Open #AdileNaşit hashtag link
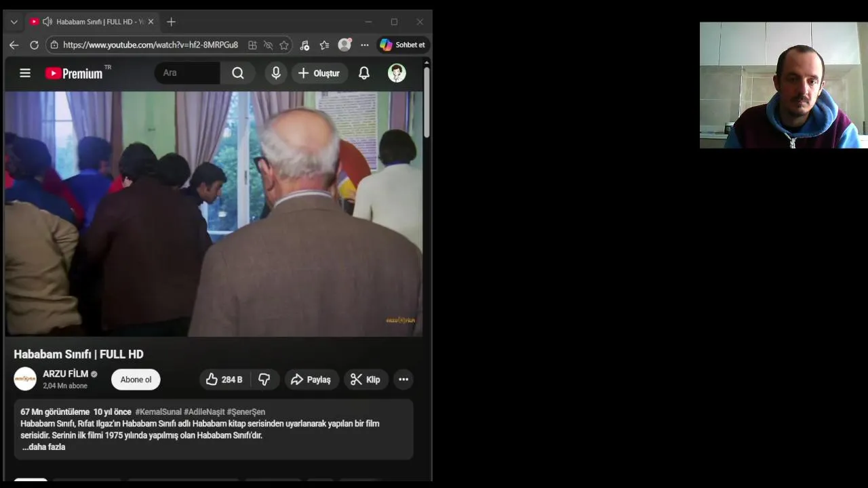This screenshot has height=488, width=868. pyautogui.click(x=204, y=411)
